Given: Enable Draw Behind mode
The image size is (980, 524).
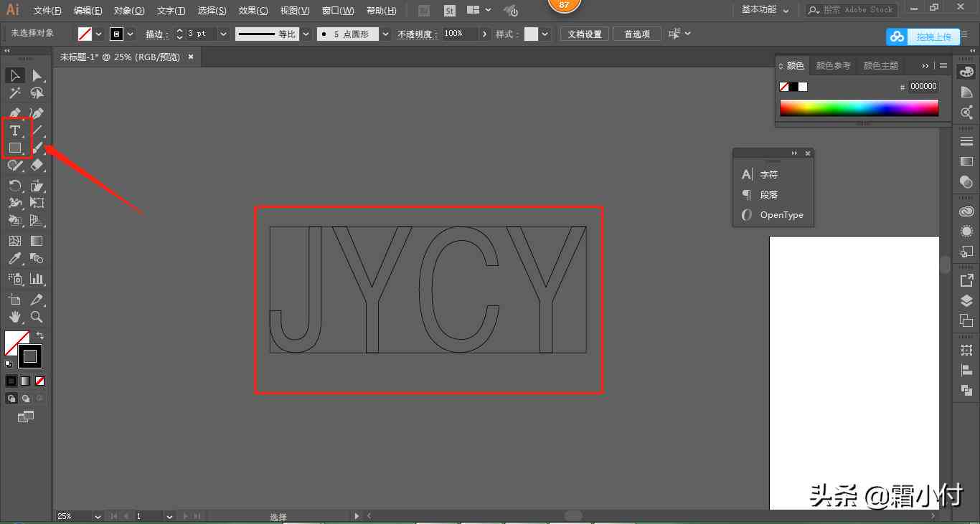Looking at the screenshot, I should pyautogui.click(x=25, y=399).
